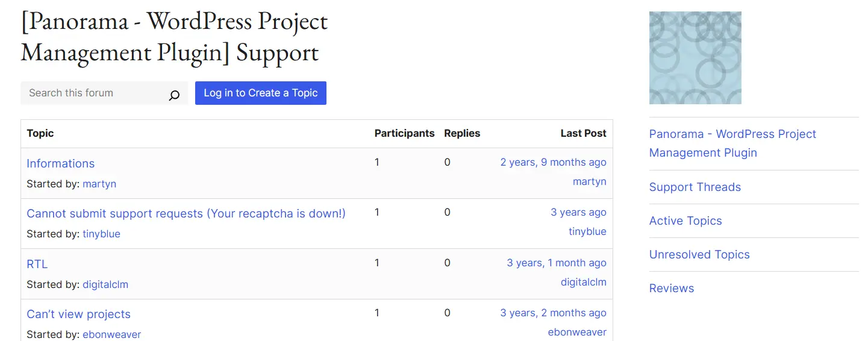This screenshot has width=868, height=341.
Task: Open tinyblue's profile in Started by
Action: click(101, 234)
